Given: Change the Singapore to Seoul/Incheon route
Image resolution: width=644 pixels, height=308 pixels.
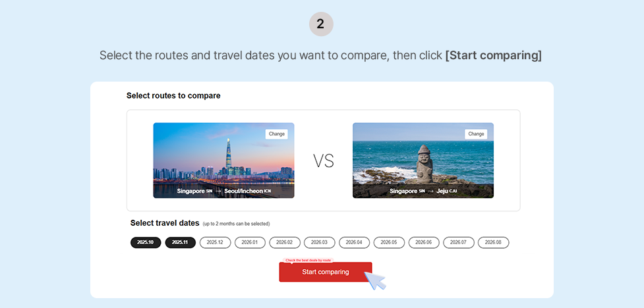Looking at the screenshot, I should pos(277,134).
